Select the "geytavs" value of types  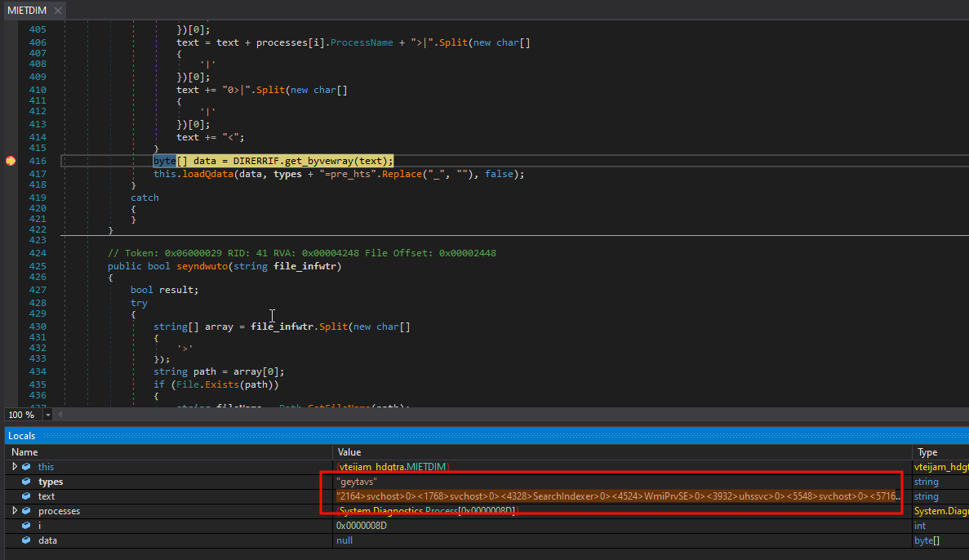coord(356,482)
